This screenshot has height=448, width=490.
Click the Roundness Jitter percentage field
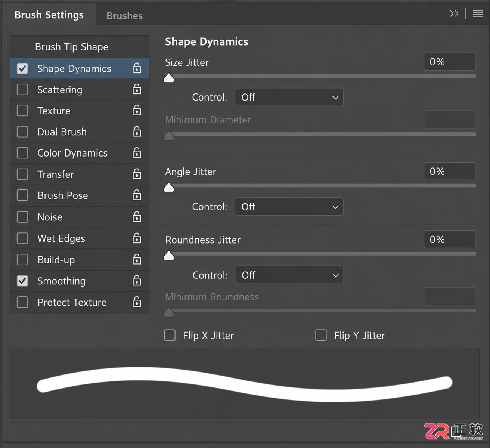[450, 240]
